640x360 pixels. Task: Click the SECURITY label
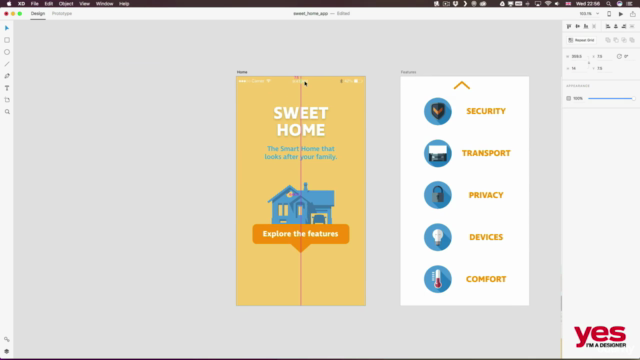coord(486,111)
